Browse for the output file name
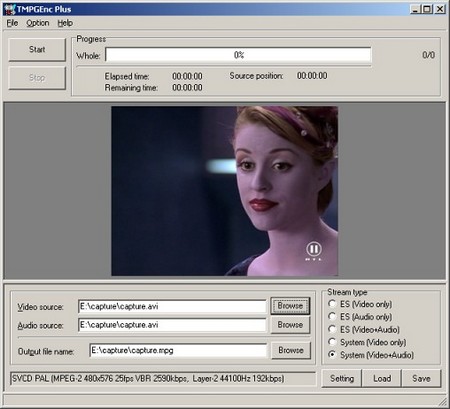This screenshot has width=450, height=409. click(x=291, y=350)
